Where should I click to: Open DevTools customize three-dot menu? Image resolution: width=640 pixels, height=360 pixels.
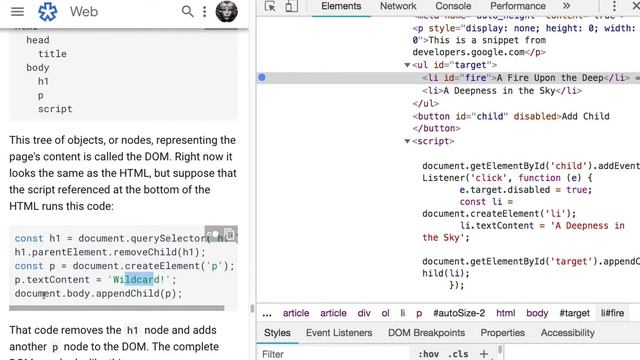614,6
